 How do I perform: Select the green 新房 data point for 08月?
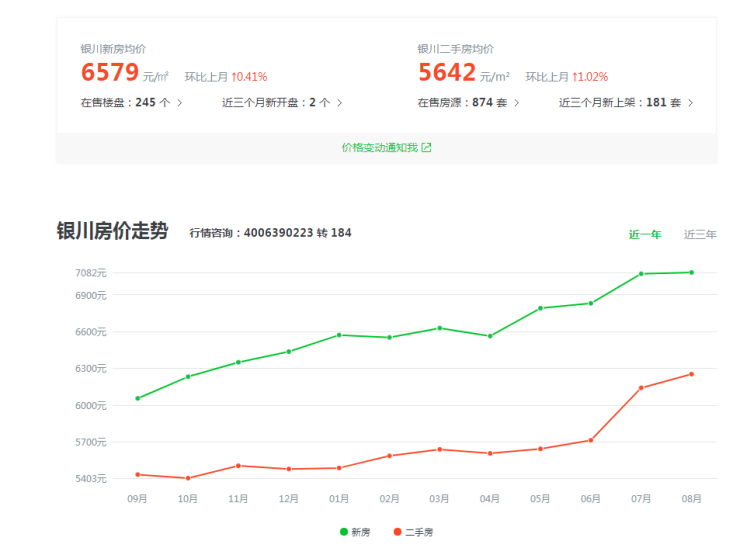tap(691, 272)
